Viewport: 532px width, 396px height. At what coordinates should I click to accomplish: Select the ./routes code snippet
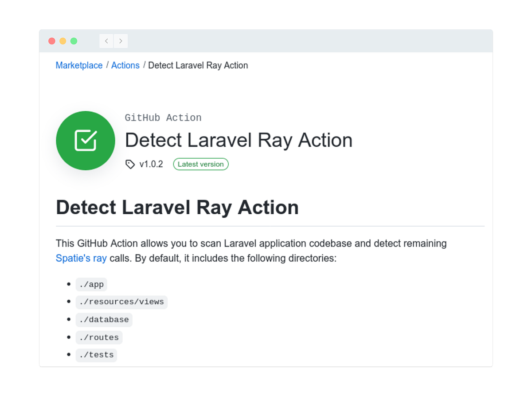point(99,337)
